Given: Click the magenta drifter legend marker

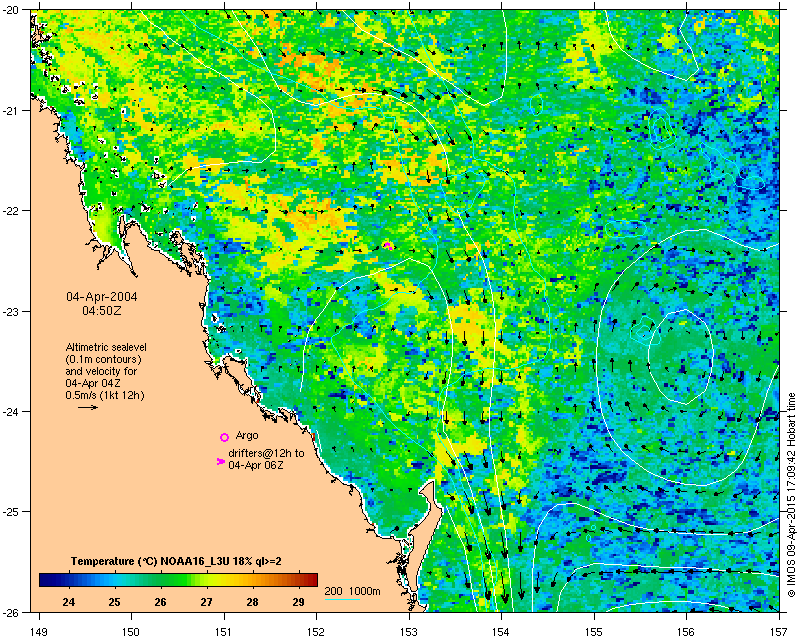Looking at the screenshot, I should click(221, 461).
